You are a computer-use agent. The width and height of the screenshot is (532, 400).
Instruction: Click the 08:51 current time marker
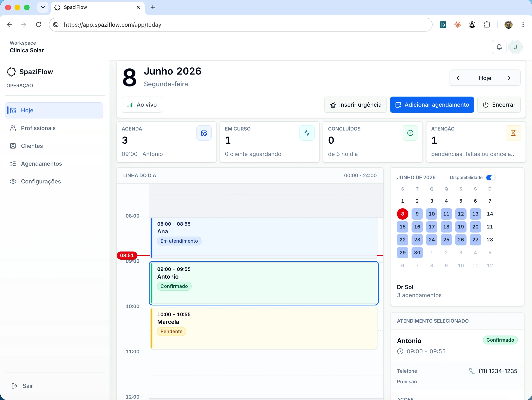[127, 255]
